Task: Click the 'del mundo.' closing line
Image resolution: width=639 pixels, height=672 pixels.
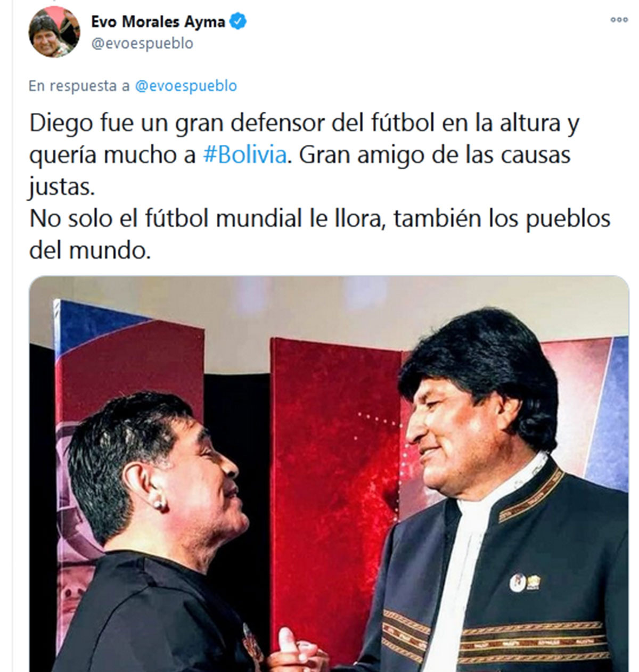Action: pyautogui.click(x=90, y=250)
